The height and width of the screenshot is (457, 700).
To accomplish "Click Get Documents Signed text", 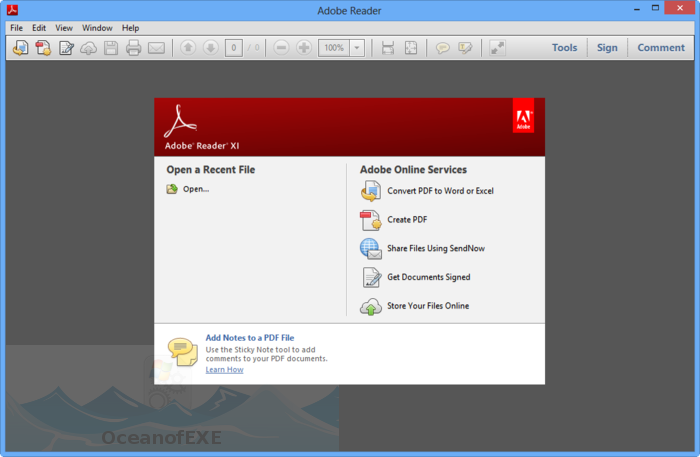I will 429,277.
